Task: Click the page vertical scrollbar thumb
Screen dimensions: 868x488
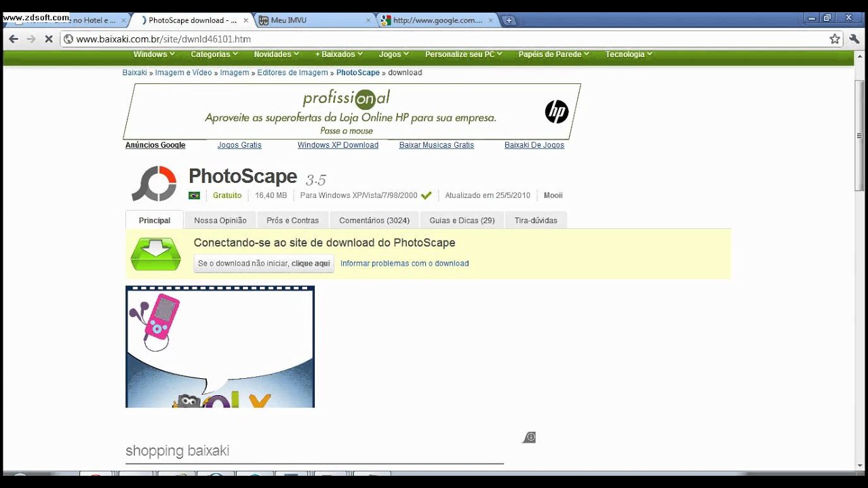Action: (x=859, y=136)
